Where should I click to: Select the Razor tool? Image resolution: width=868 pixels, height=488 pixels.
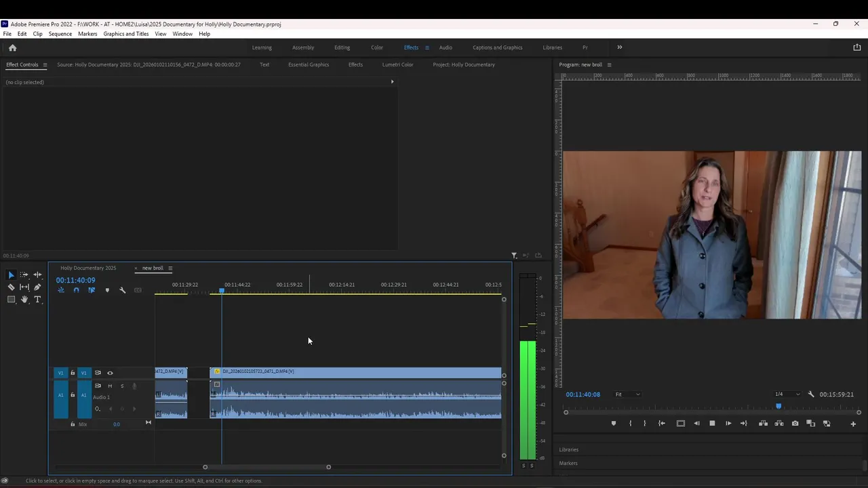pos(11,287)
